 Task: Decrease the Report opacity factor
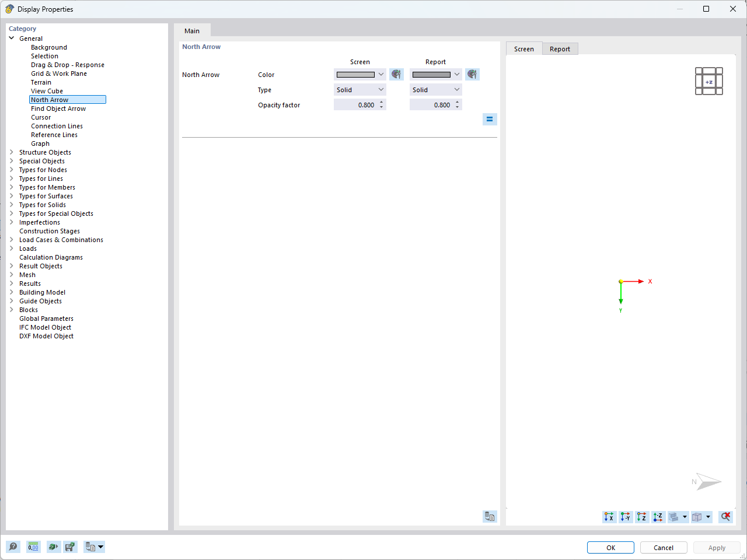click(x=458, y=108)
